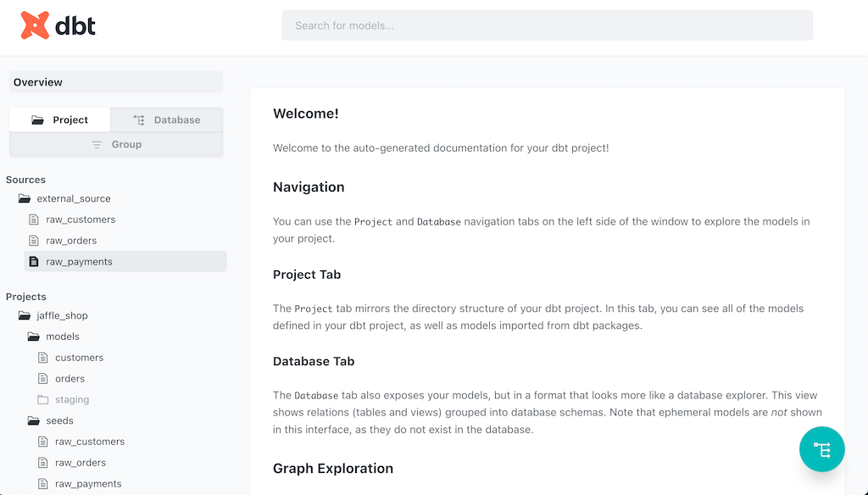This screenshot has height=495, width=868.
Task: Select the Project tab
Action: pos(60,120)
